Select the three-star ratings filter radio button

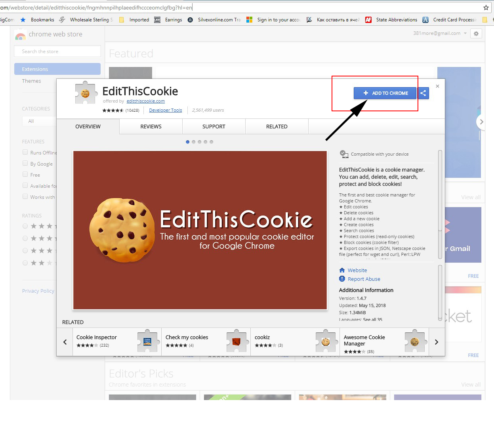(x=25, y=251)
